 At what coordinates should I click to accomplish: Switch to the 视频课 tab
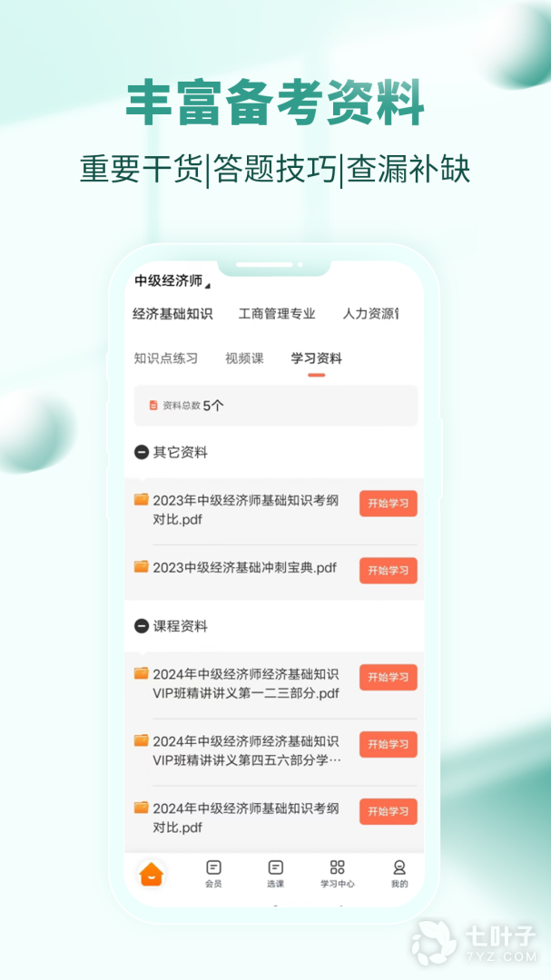point(244,358)
